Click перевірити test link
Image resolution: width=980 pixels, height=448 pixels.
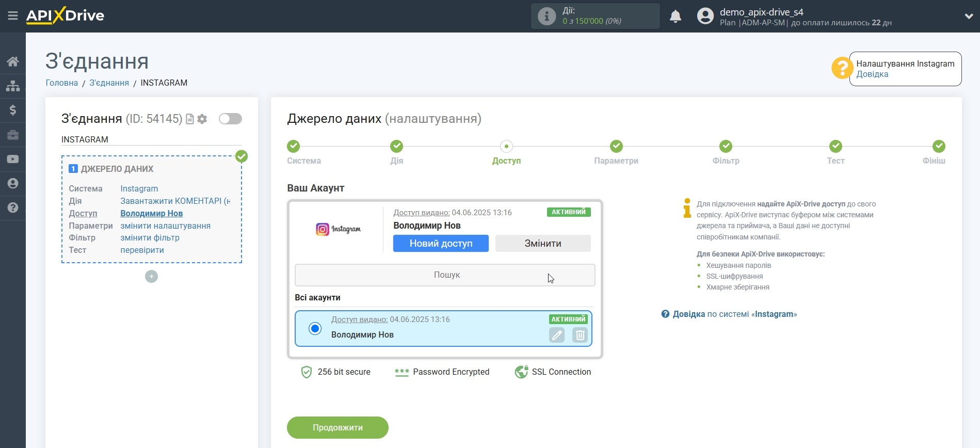pos(142,250)
